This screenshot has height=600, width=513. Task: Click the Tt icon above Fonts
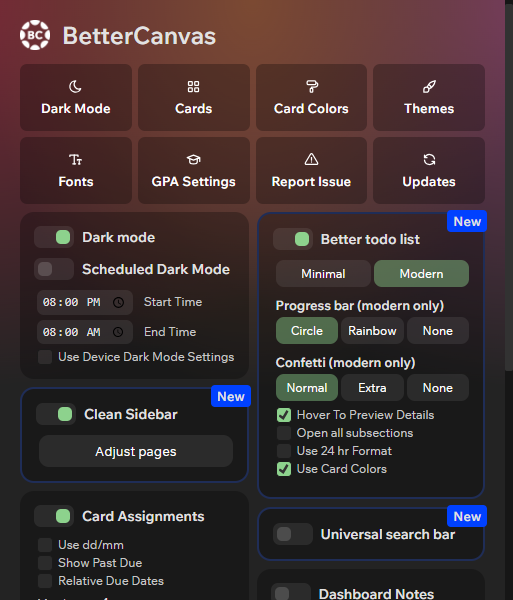pos(75,159)
